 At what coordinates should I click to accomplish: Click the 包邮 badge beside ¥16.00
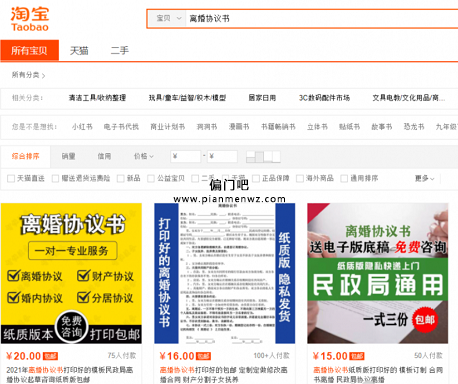pyautogui.click(x=203, y=356)
